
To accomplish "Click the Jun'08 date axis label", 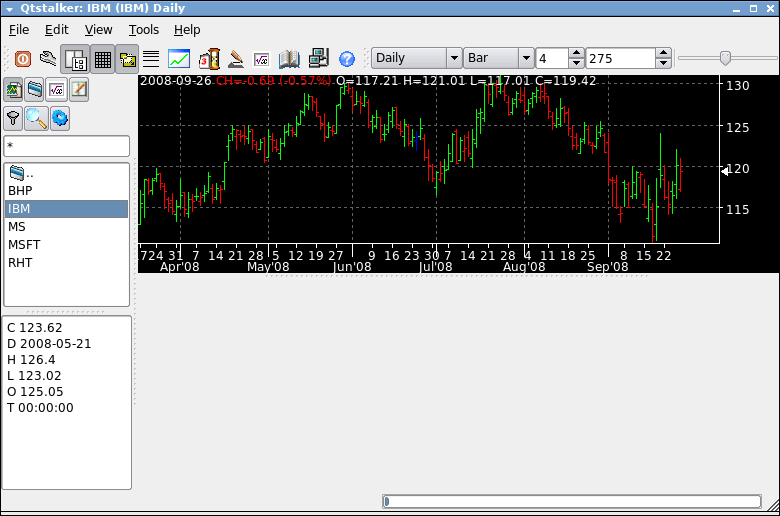I will (x=352, y=267).
